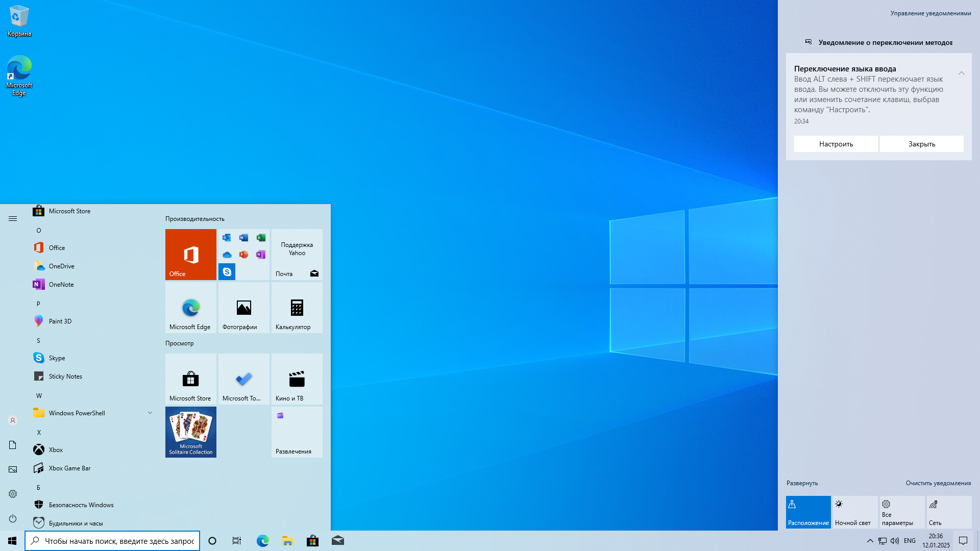Open Task View on the taskbar
980x551 pixels.
[x=237, y=541]
